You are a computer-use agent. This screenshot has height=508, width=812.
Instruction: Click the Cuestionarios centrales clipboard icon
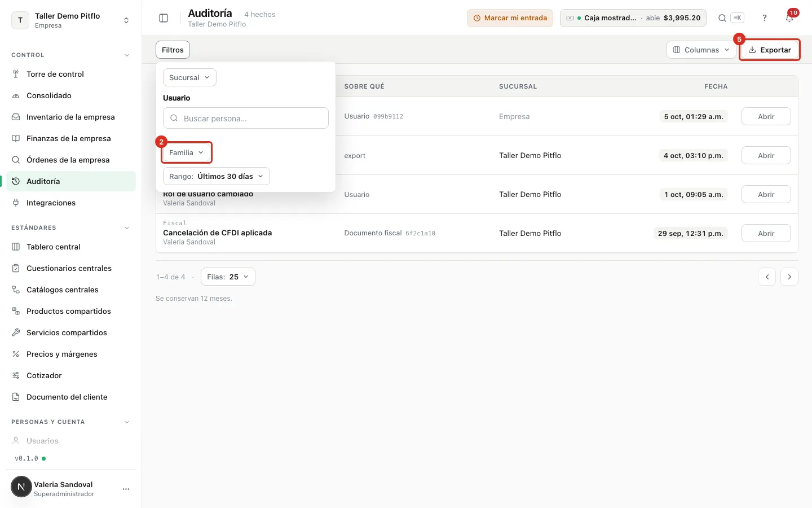pyautogui.click(x=16, y=268)
